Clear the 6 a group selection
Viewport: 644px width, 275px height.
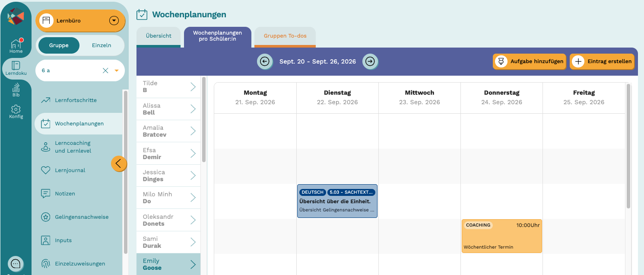pos(105,70)
